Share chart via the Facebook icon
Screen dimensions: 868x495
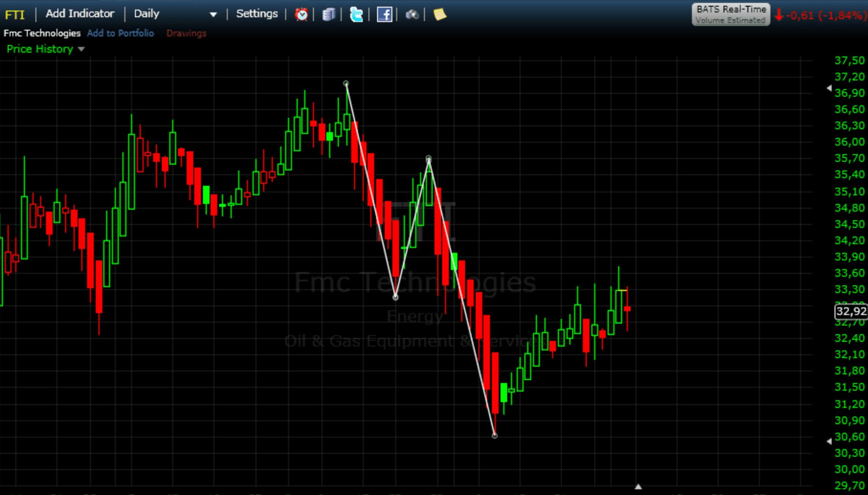tap(384, 14)
